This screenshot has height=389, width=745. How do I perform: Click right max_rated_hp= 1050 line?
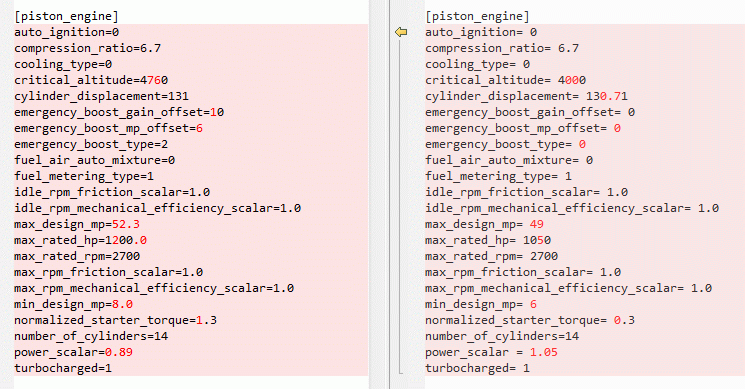[x=488, y=240]
